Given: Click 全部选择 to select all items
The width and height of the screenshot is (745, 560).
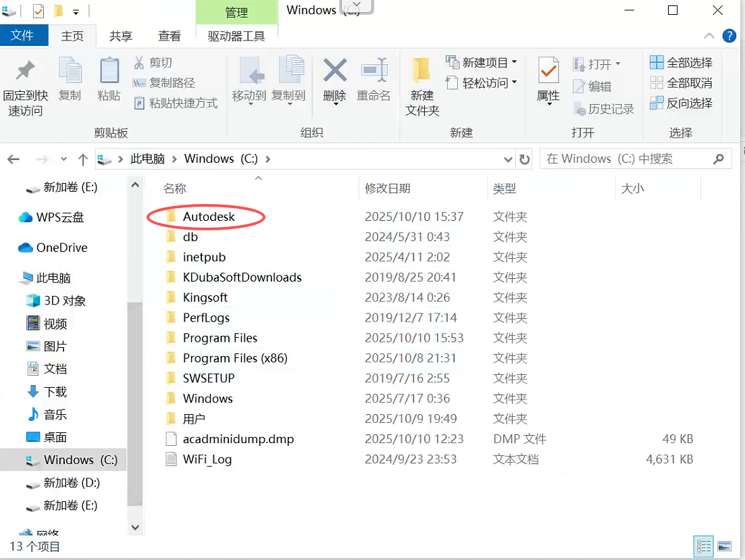Looking at the screenshot, I should pyautogui.click(x=682, y=63).
